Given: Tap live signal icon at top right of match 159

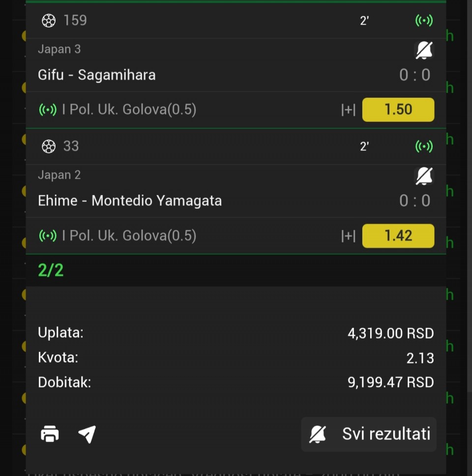Looking at the screenshot, I should [424, 21].
